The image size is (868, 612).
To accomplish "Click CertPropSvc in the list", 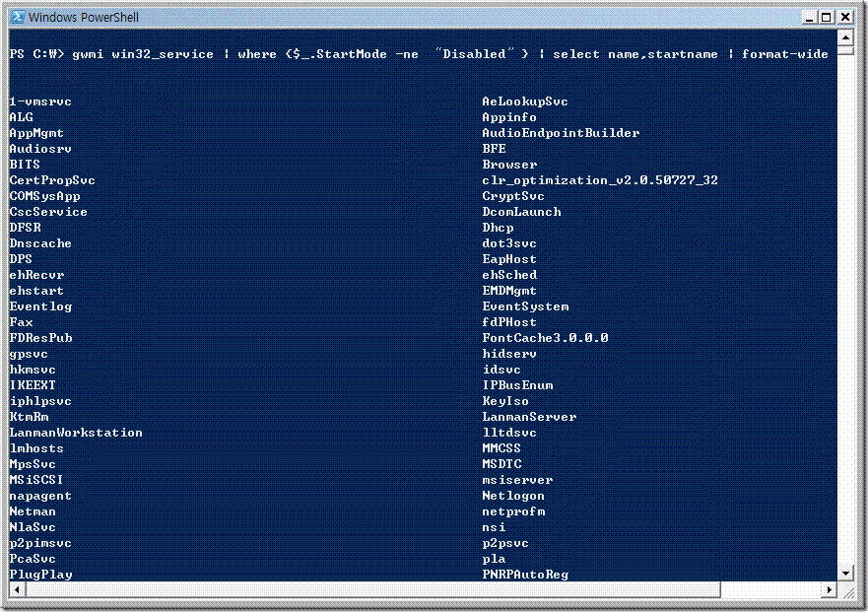I will pos(52,180).
